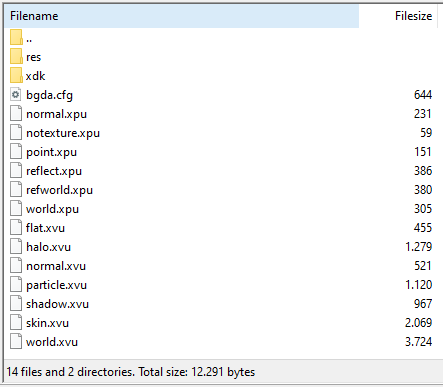Click the normal.xpu file icon
Screen dimensions: 443x387
pyautogui.click(x=16, y=113)
